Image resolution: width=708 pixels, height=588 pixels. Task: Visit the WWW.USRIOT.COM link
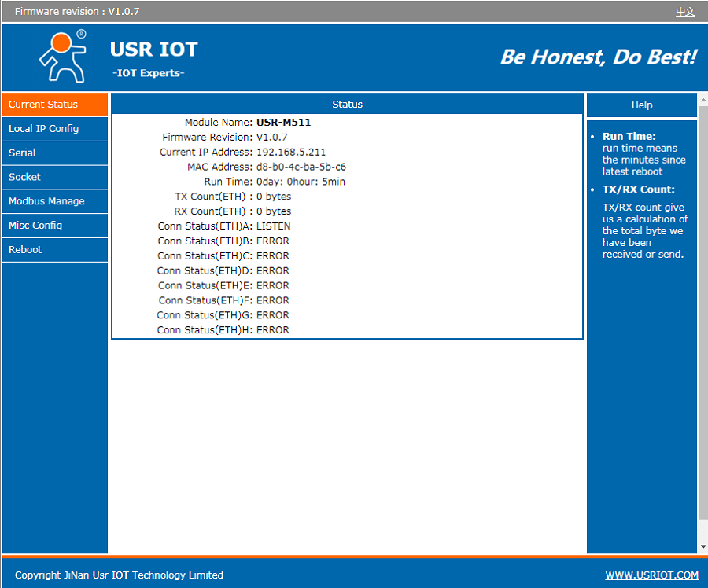651,575
